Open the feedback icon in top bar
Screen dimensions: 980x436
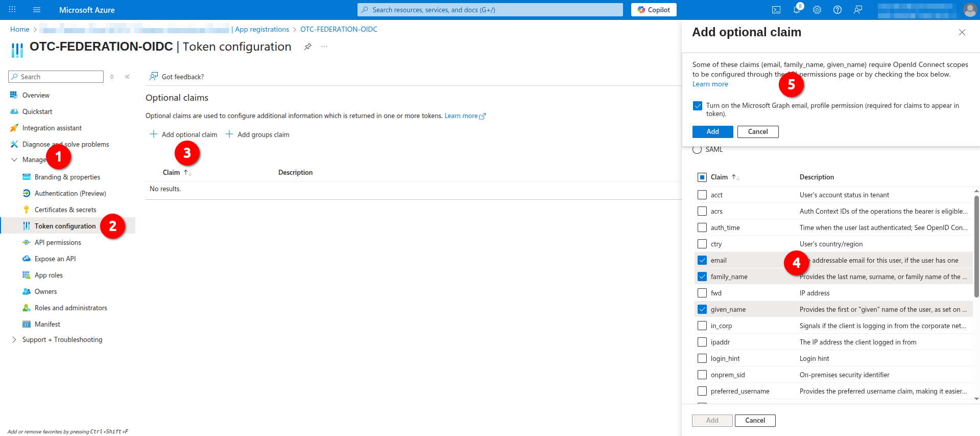[x=858, y=10]
